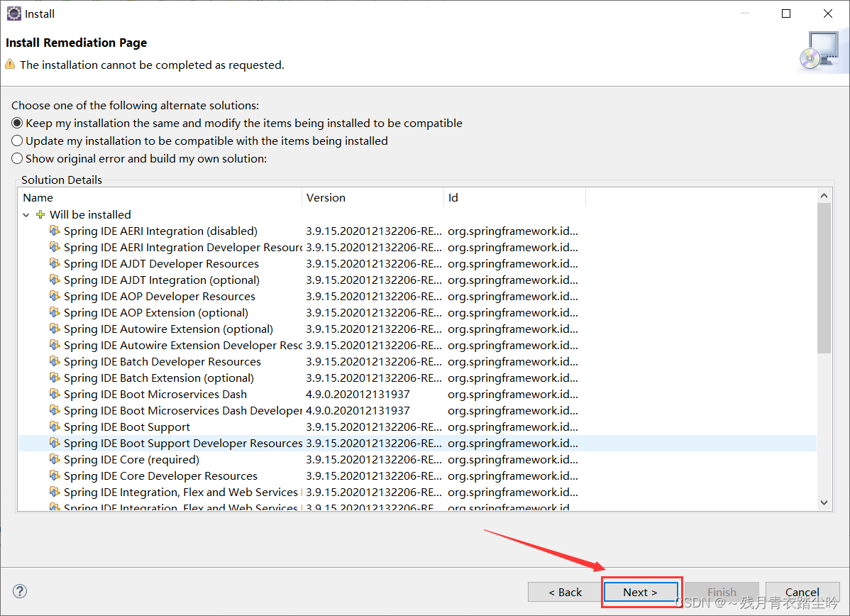
Task: Sort by the Id column header
Action: click(x=515, y=197)
